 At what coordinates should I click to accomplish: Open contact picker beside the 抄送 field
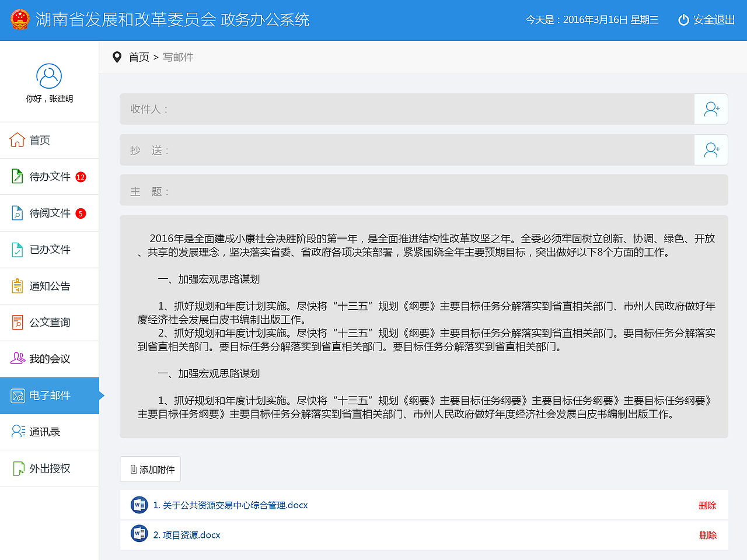[x=711, y=150]
